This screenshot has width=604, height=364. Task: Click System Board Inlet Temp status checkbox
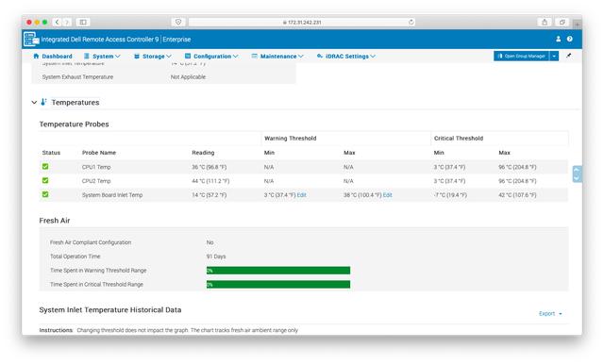point(45,194)
